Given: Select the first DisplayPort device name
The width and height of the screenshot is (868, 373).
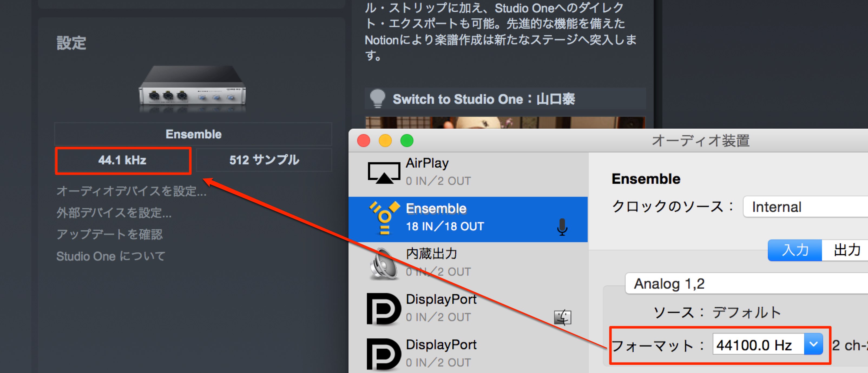Looking at the screenshot, I should (x=441, y=299).
